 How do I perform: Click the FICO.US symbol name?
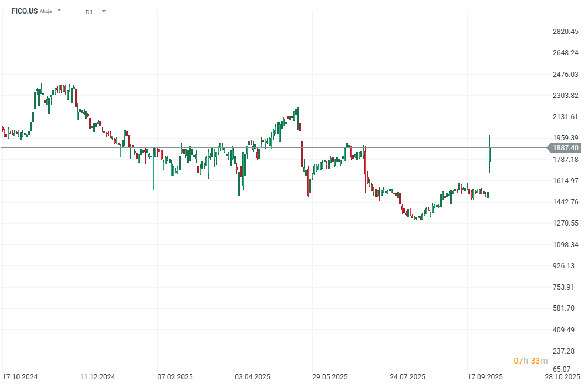pos(25,11)
